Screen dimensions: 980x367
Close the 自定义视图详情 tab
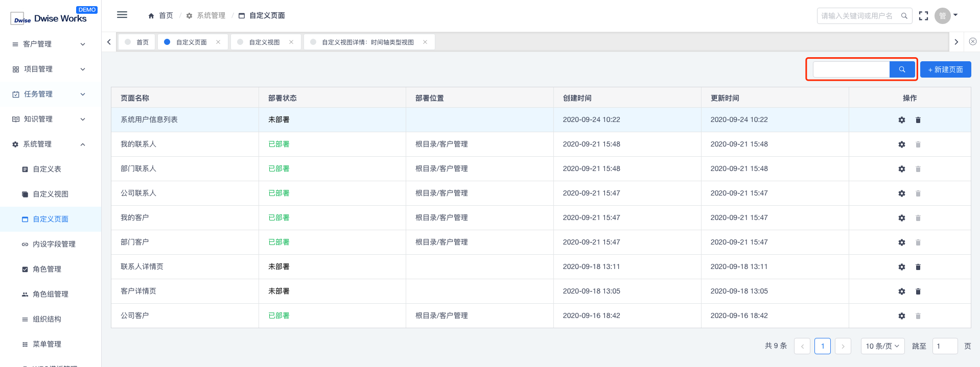(425, 42)
